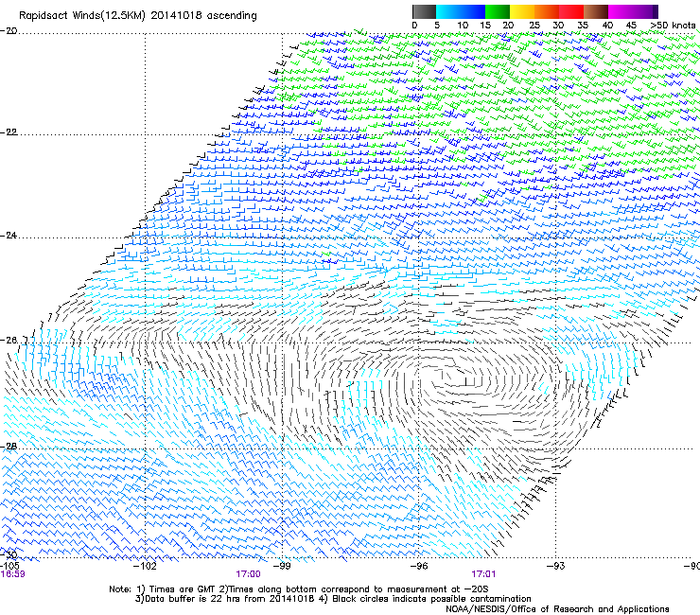Click the '-93' longitude axis label
This screenshot has height=615, width=700.
555,567
